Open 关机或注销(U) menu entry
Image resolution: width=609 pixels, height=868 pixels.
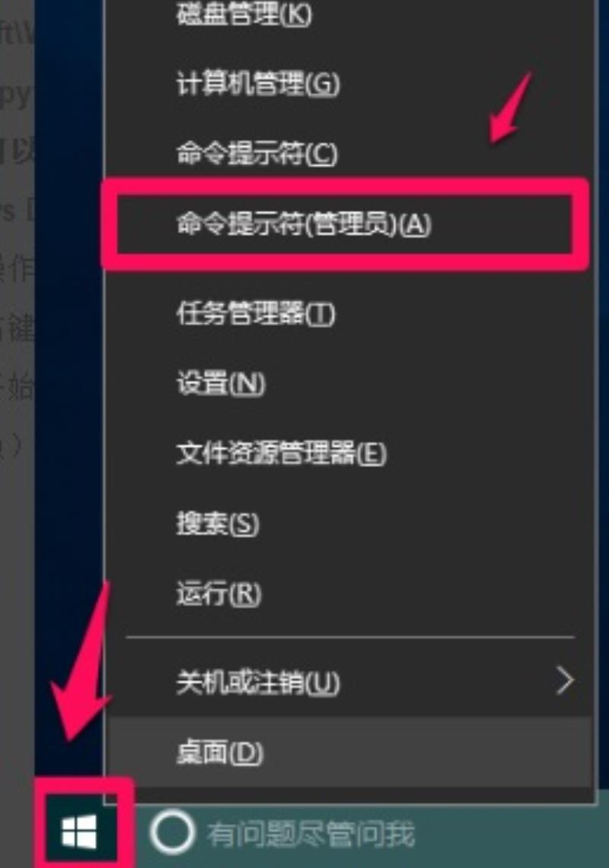click(349, 682)
